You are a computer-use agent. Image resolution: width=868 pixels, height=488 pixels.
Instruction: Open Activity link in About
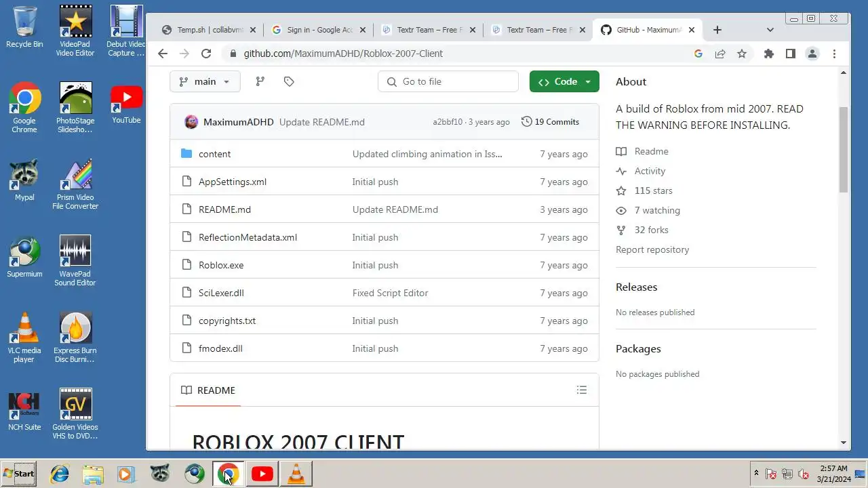pyautogui.click(x=641, y=171)
